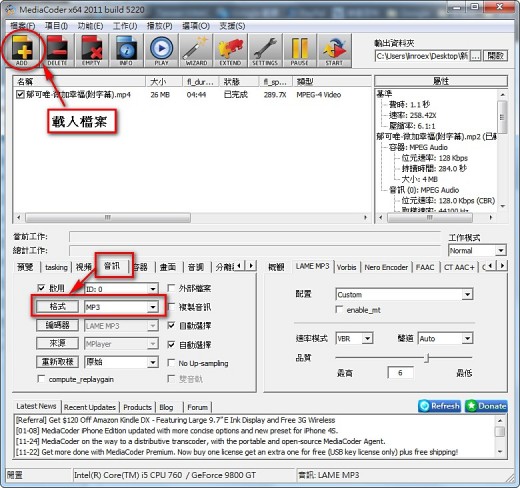Toggle the compute_replaygain checkbox
Image resolution: width=520 pixels, height=488 pixels.
tap(41, 379)
